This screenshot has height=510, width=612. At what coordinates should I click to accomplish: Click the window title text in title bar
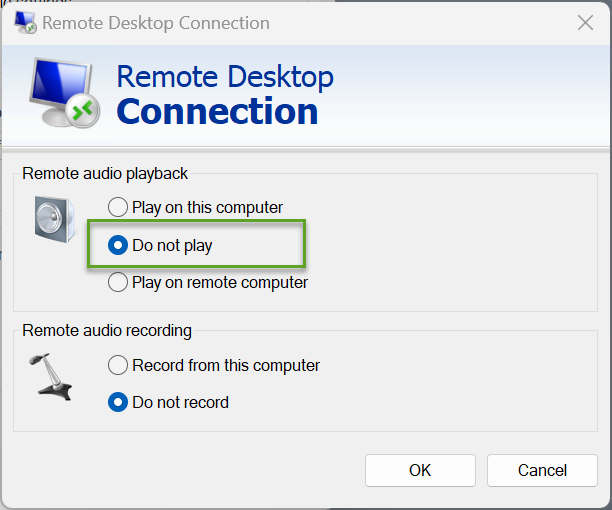(x=156, y=23)
